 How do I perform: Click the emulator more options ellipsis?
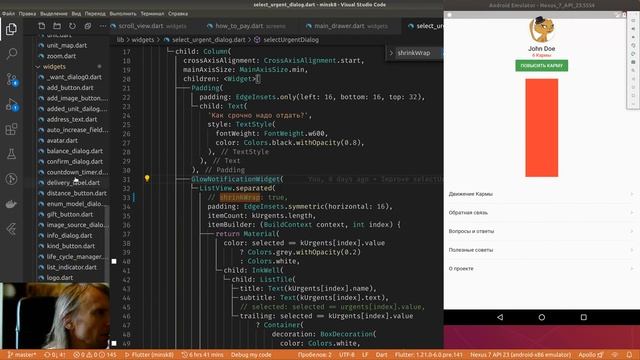(x=633, y=104)
